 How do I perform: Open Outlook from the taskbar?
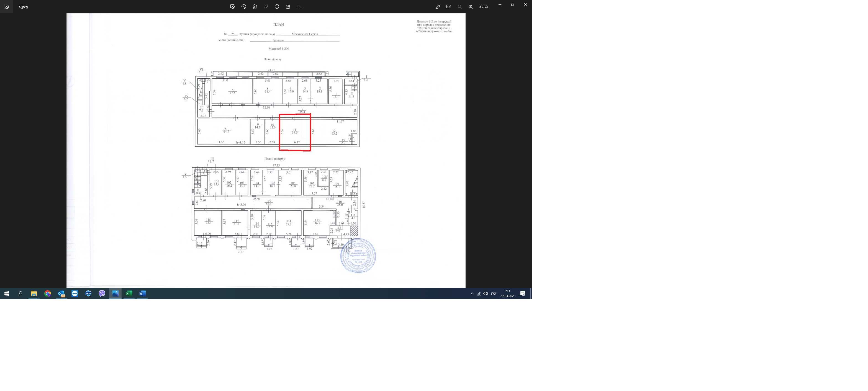[61, 294]
